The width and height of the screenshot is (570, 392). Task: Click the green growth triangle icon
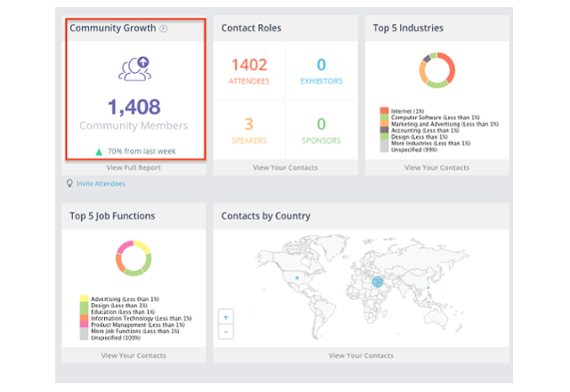point(99,151)
